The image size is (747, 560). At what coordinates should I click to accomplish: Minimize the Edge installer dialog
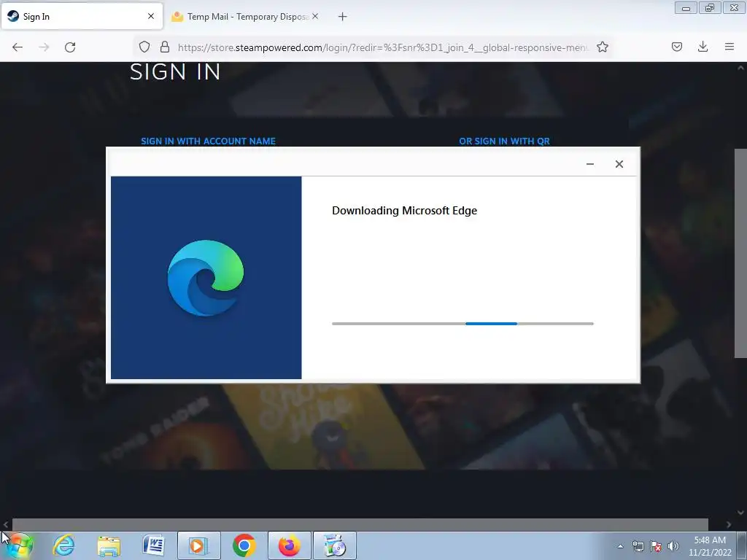click(589, 164)
